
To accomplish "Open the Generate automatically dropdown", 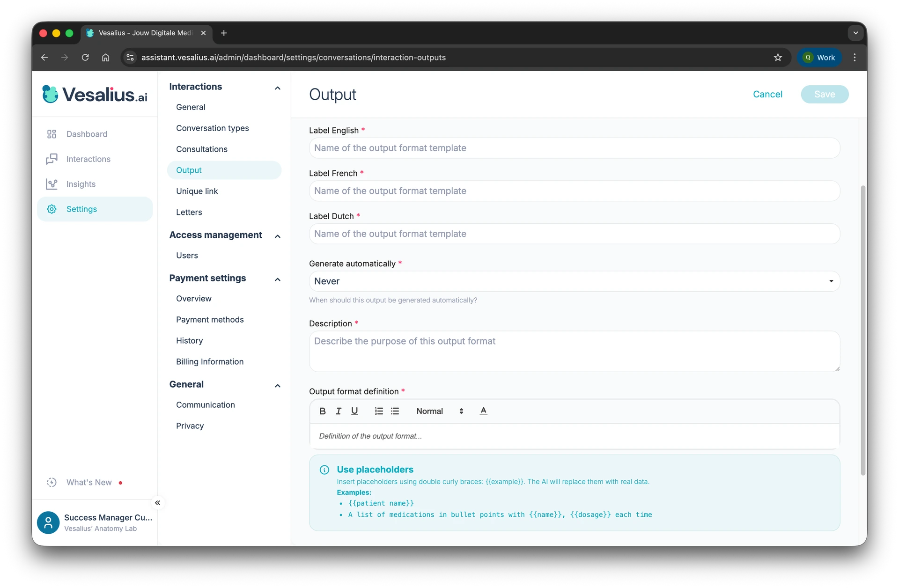I will (574, 281).
